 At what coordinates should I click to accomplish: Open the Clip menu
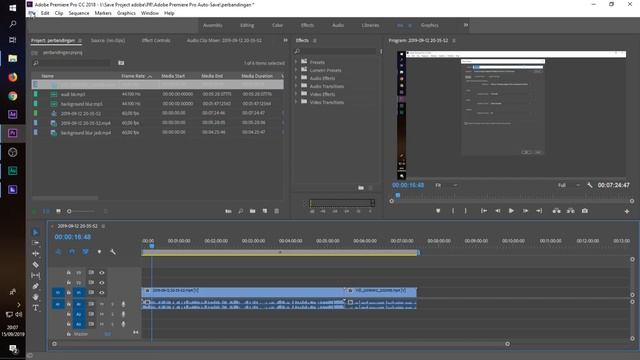[59, 13]
